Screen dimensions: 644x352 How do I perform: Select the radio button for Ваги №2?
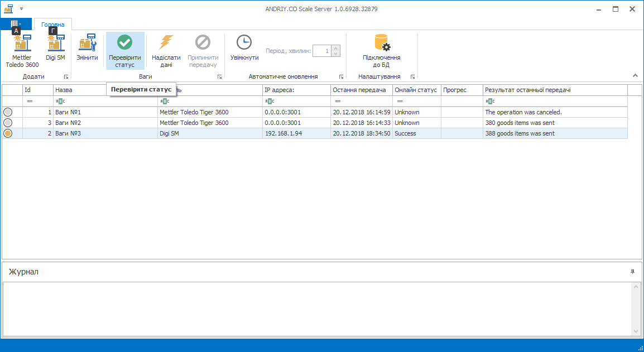[x=8, y=123]
